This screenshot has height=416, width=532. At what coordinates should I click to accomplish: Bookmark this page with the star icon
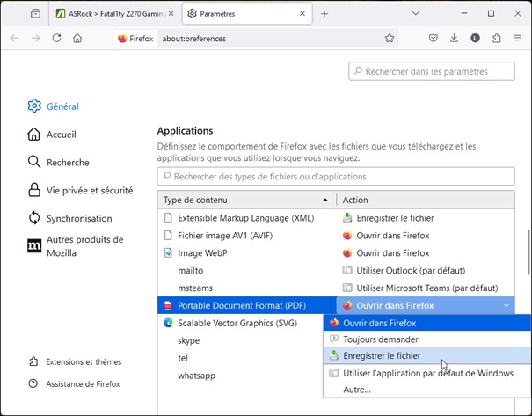pyautogui.click(x=390, y=39)
